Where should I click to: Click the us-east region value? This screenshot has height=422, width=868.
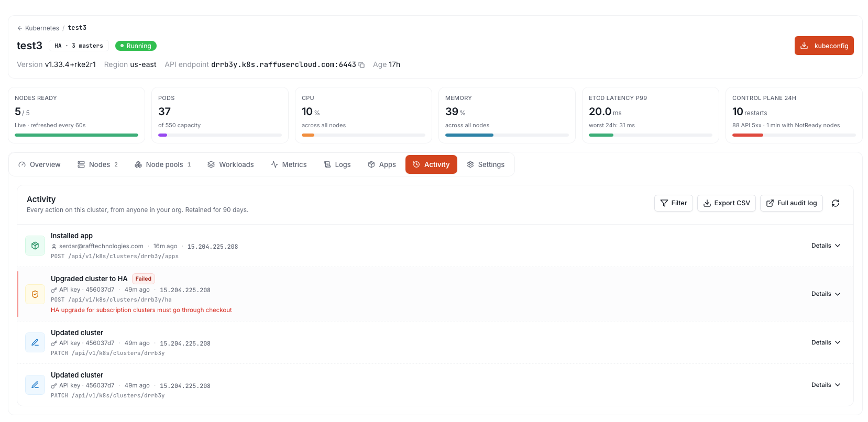click(143, 65)
